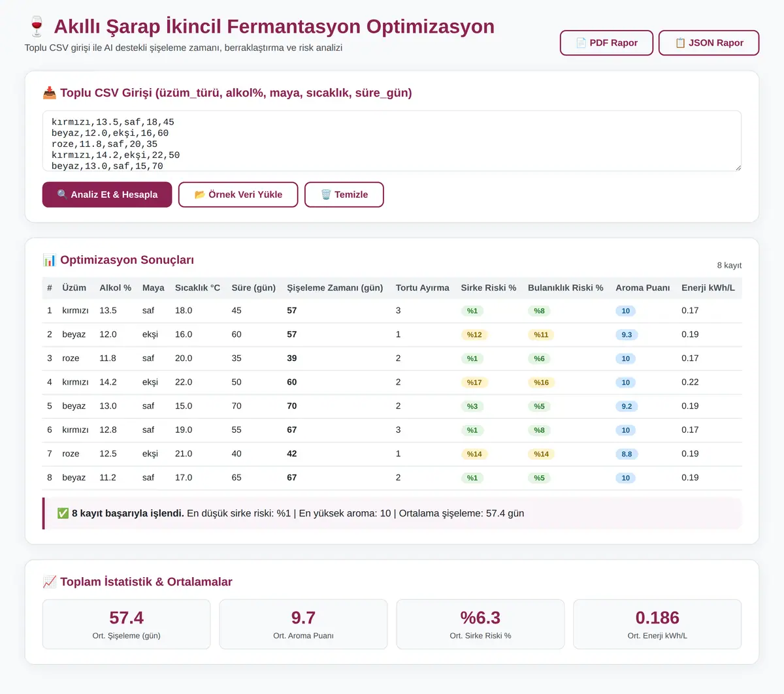The height and width of the screenshot is (694, 784).
Task: Click the Aroma Puanı column header
Action: 643,288
